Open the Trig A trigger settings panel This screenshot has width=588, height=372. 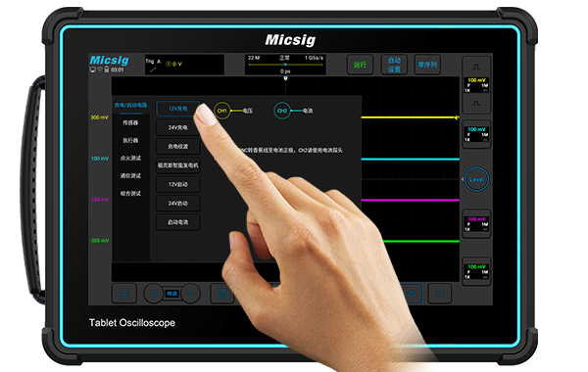(184, 65)
